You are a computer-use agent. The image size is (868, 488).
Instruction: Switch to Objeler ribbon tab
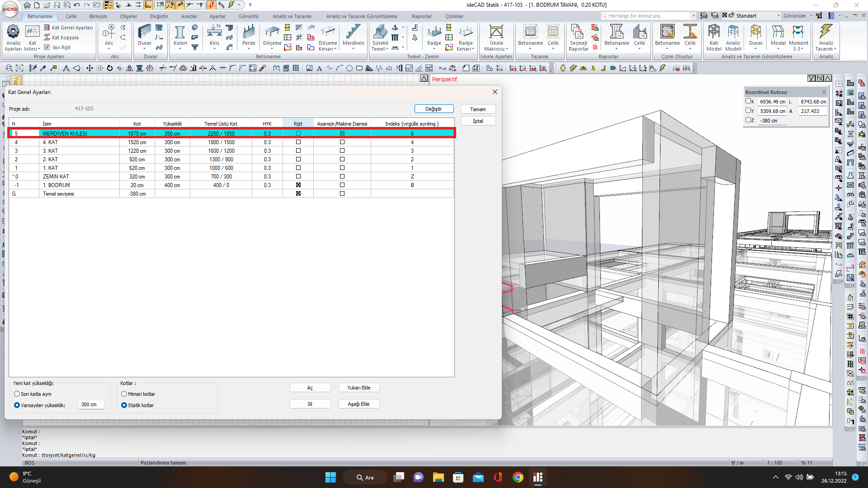pyautogui.click(x=128, y=16)
